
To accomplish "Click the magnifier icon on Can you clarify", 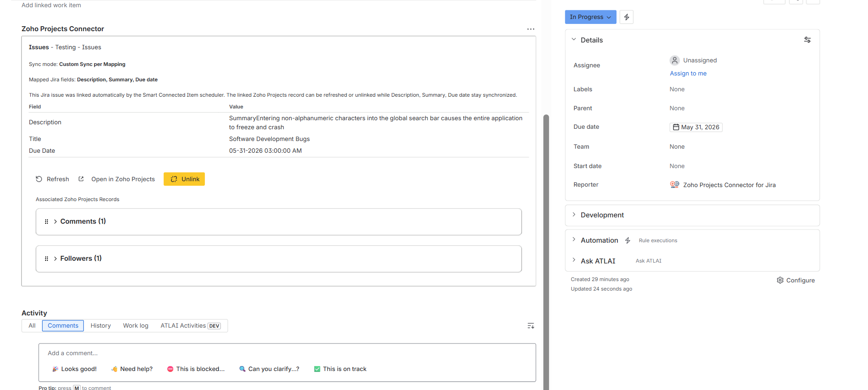I will pyautogui.click(x=242, y=369).
